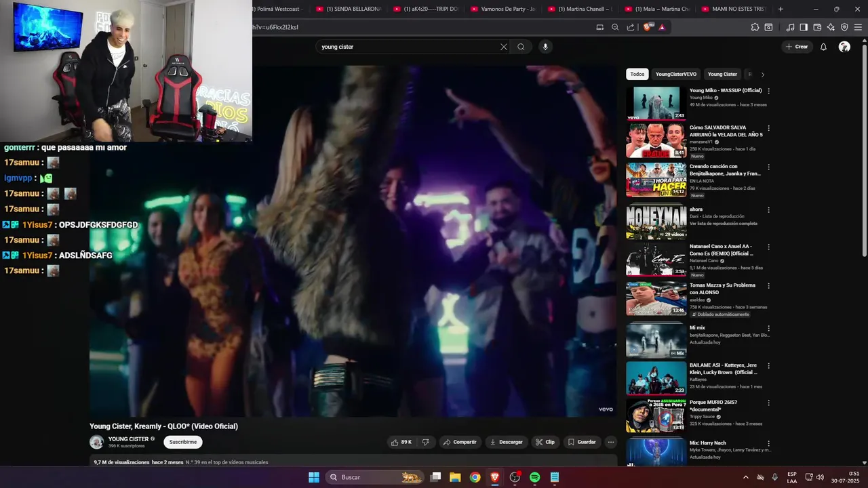
Task: Click the Brave Rewards triangle icon
Action: [662, 27]
